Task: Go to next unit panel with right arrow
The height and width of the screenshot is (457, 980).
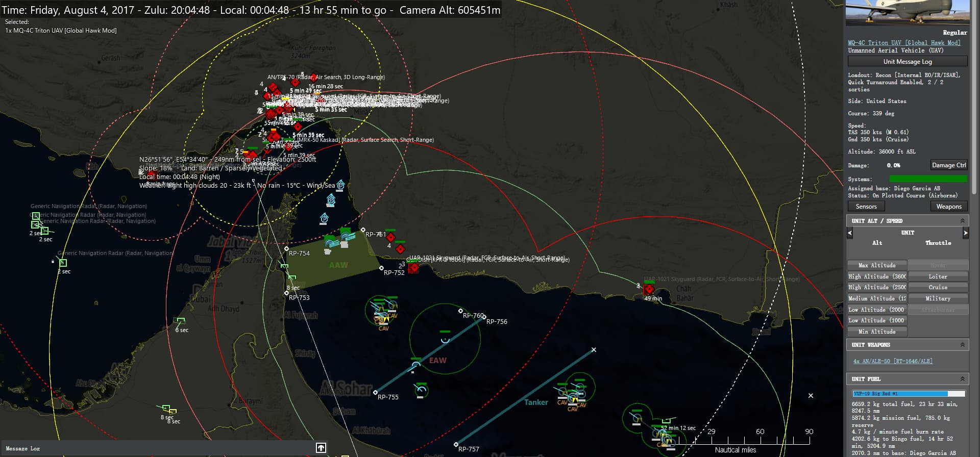Action: click(965, 233)
